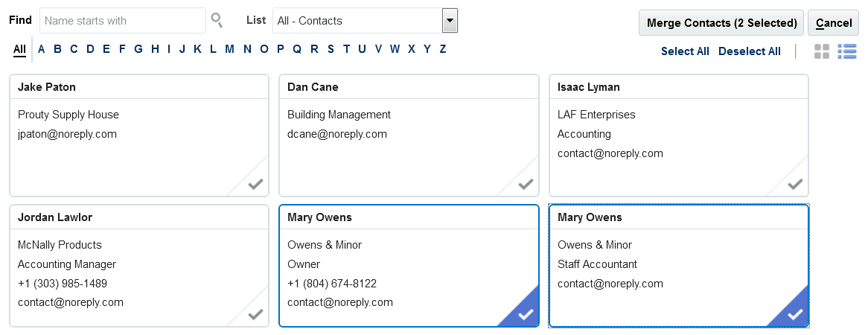
Task: Open the All - Contacts combo box
Action: point(357,21)
